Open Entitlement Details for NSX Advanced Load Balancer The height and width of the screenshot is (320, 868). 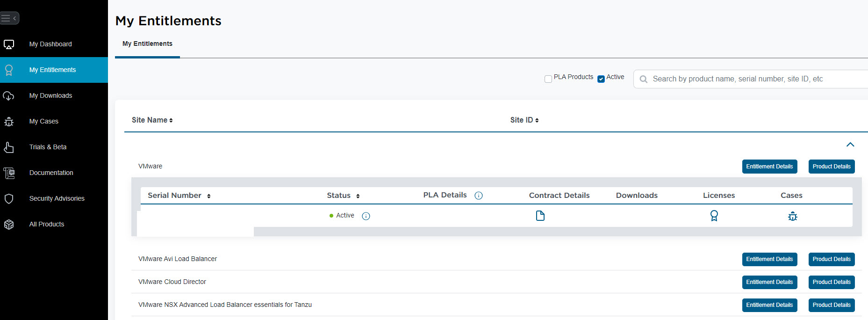click(769, 305)
